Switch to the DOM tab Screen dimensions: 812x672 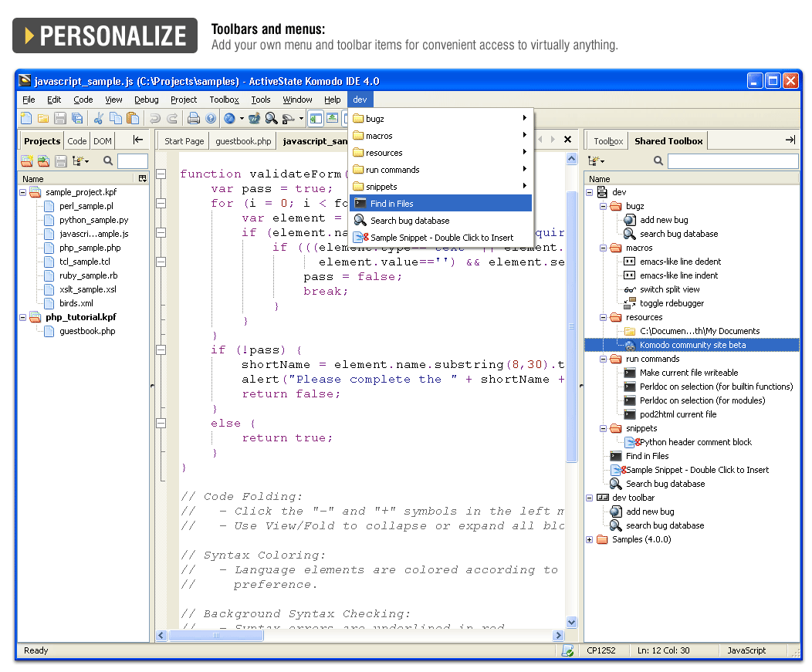(102, 141)
